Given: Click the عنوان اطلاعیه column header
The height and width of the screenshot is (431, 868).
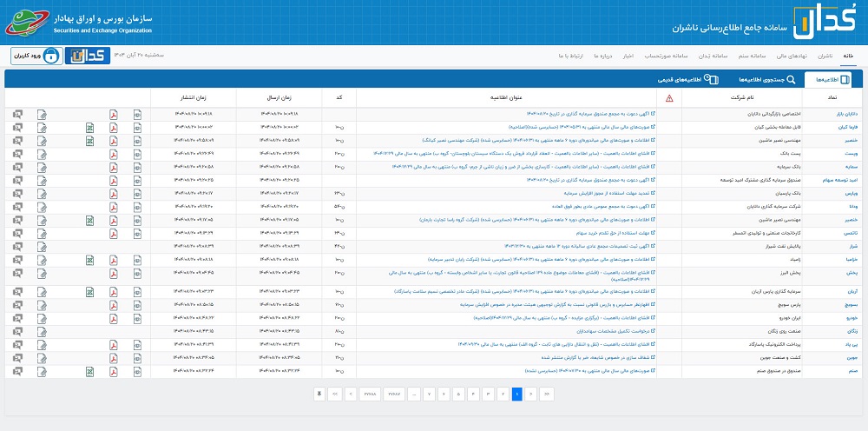Looking at the screenshot, I should click(x=506, y=98).
